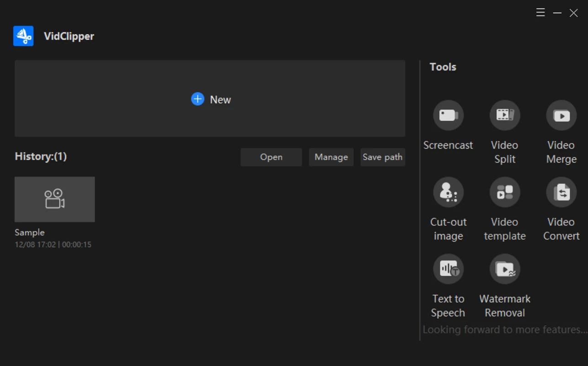Click the Video Merge label

point(562,152)
